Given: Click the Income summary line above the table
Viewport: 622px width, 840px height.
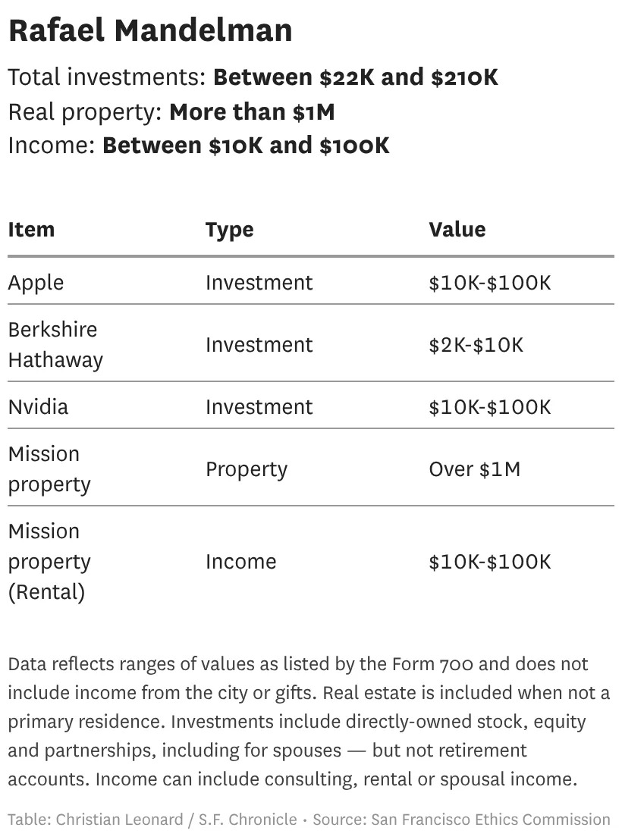Looking at the screenshot, I should click(198, 145).
